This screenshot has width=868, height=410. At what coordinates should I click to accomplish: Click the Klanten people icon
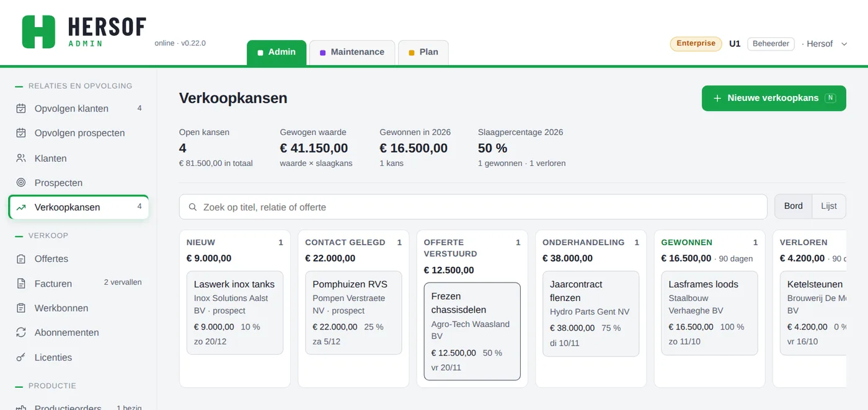point(21,158)
